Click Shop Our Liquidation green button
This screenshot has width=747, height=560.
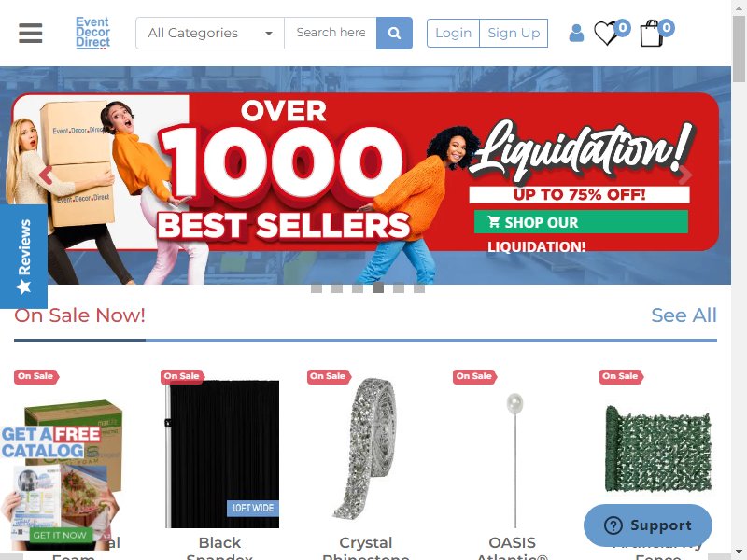[x=581, y=222]
